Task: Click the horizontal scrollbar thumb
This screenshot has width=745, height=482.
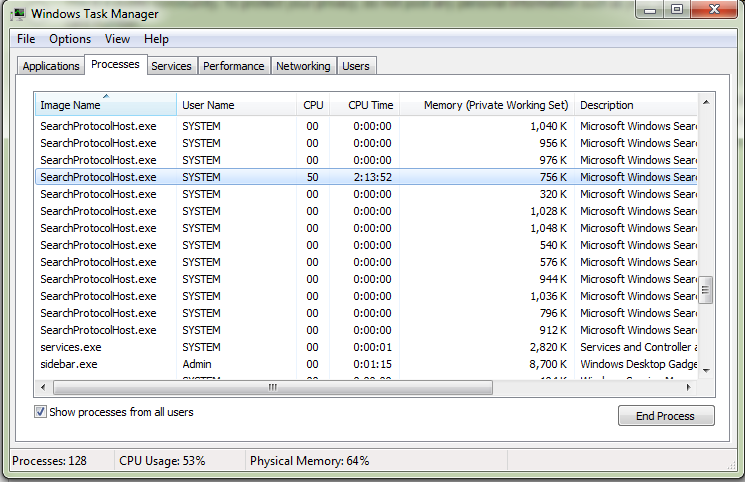Action: coord(273,387)
